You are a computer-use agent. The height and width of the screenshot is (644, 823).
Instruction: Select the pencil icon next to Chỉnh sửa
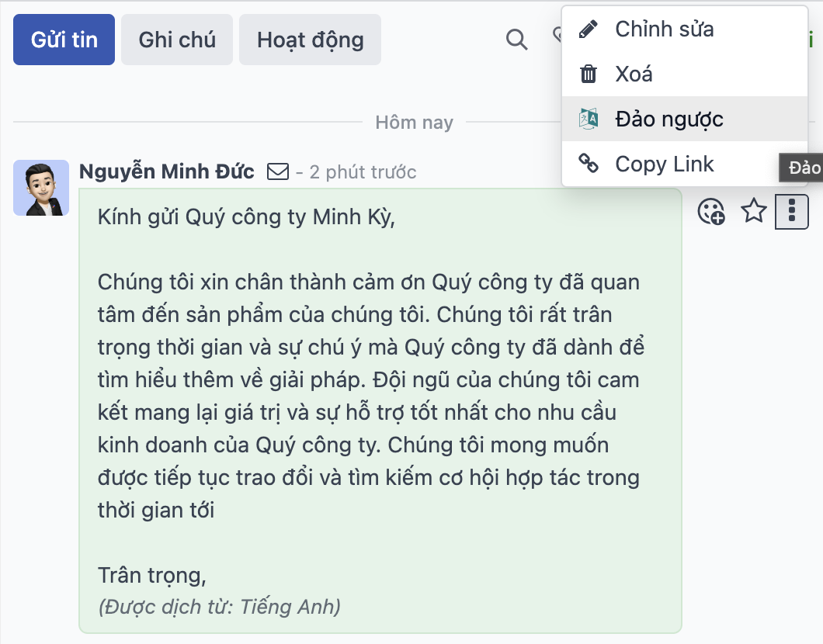coord(587,29)
